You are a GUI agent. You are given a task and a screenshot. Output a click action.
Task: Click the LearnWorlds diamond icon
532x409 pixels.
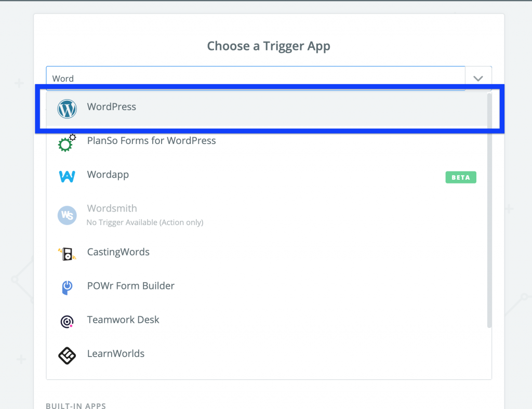[66, 355]
